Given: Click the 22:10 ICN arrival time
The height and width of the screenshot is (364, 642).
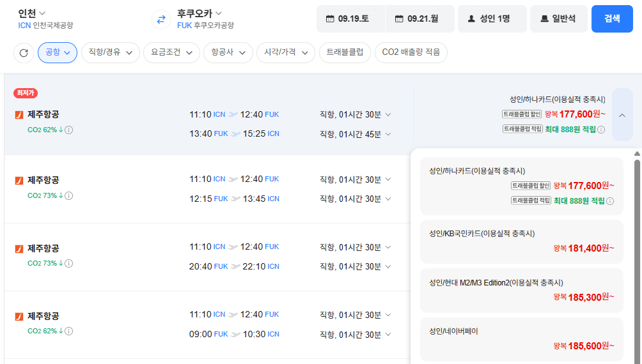Looking at the screenshot, I should [261, 267].
